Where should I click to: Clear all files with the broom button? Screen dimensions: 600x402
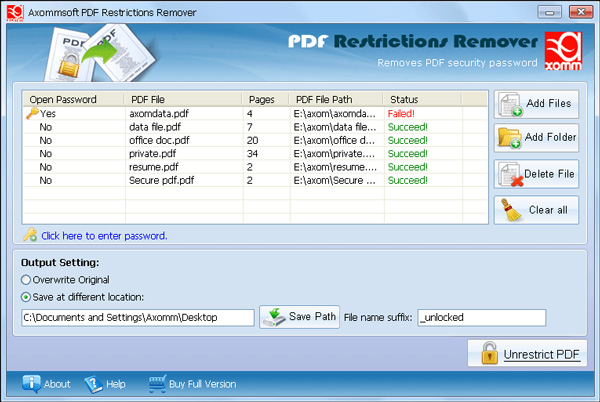536,210
